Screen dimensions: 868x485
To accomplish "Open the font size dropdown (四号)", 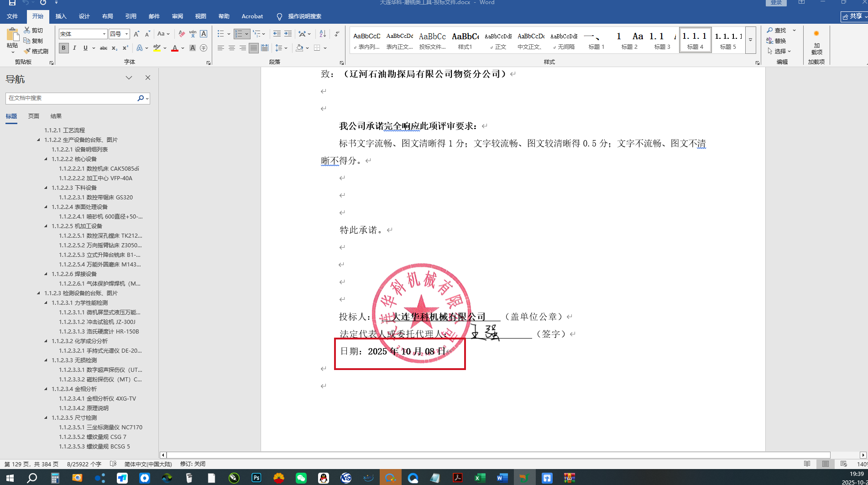I will click(126, 34).
